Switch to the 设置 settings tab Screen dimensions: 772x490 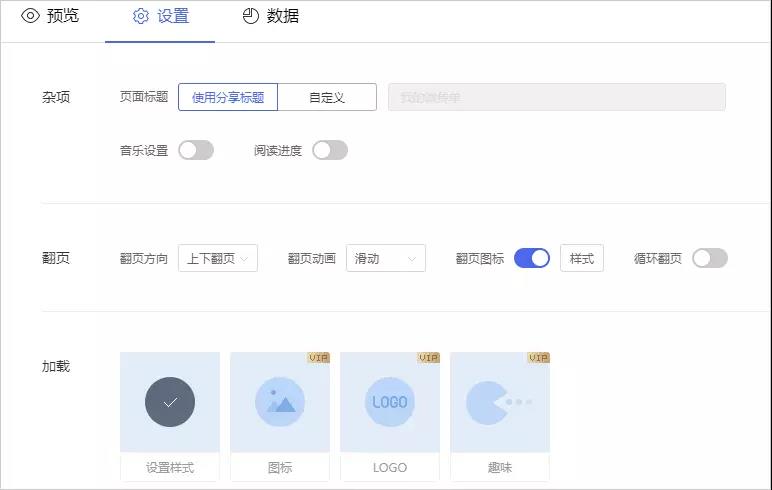161,16
